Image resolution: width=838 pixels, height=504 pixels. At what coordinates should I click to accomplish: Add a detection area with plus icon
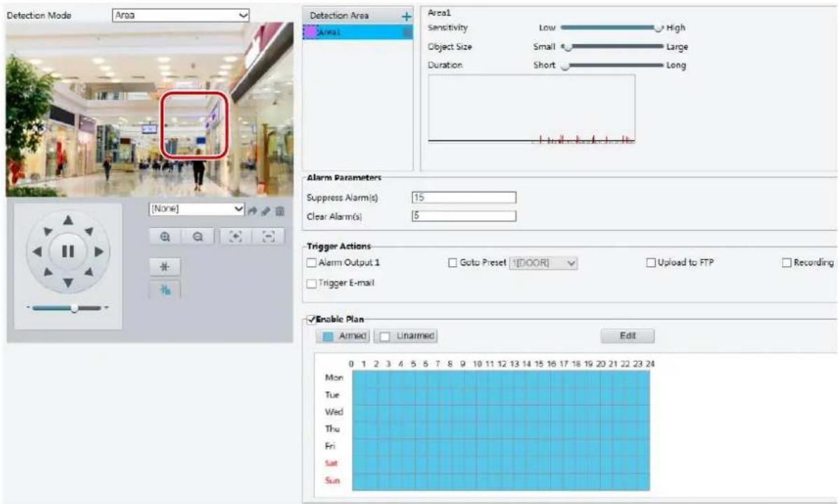(406, 17)
